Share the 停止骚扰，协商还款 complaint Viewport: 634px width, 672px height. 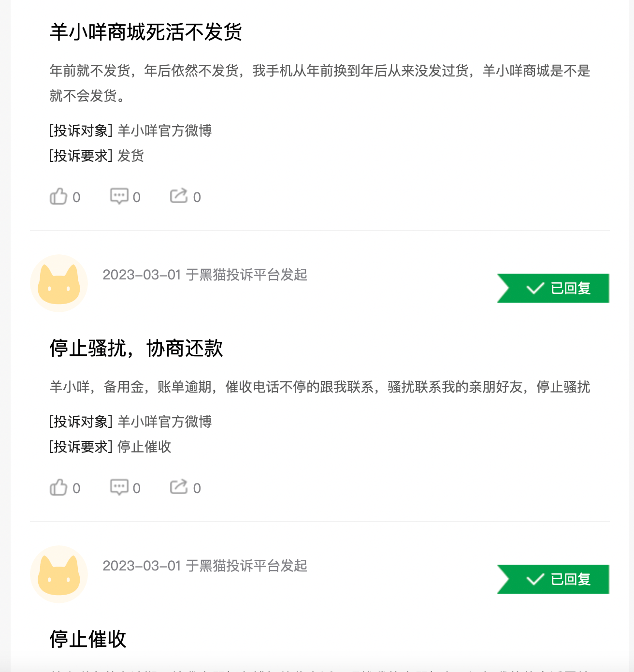[185, 488]
